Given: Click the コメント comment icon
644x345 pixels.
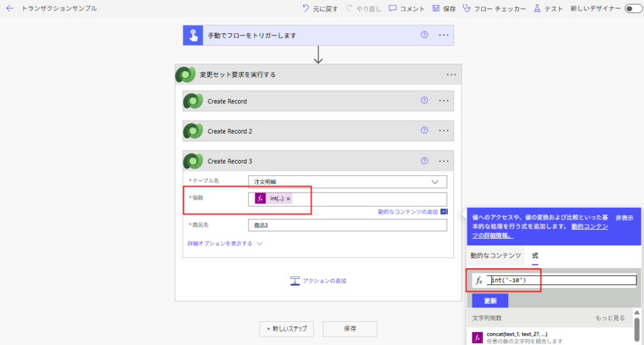Looking at the screenshot, I should [392, 9].
